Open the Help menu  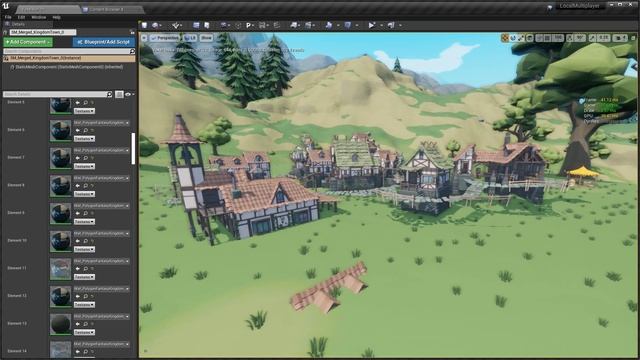pyautogui.click(x=56, y=18)
